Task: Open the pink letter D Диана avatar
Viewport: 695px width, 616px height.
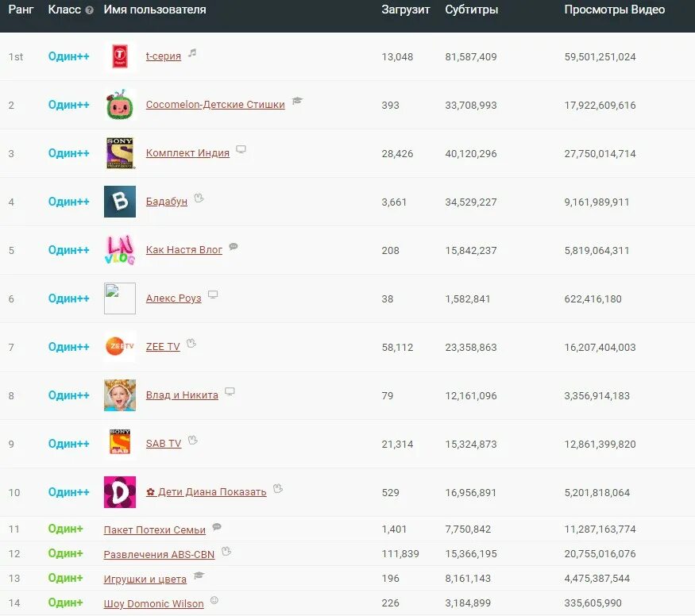Action: pos(120,492)
